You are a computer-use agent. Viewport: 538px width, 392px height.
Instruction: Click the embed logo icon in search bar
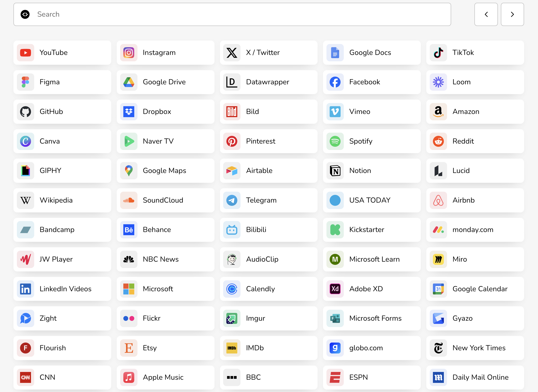25,14
